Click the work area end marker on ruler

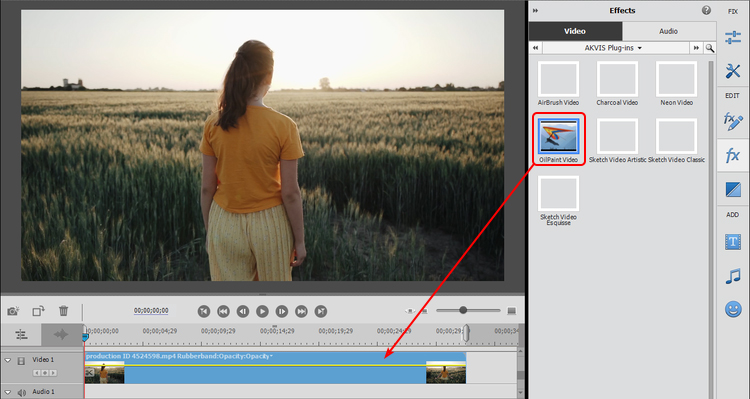[465, 333]
